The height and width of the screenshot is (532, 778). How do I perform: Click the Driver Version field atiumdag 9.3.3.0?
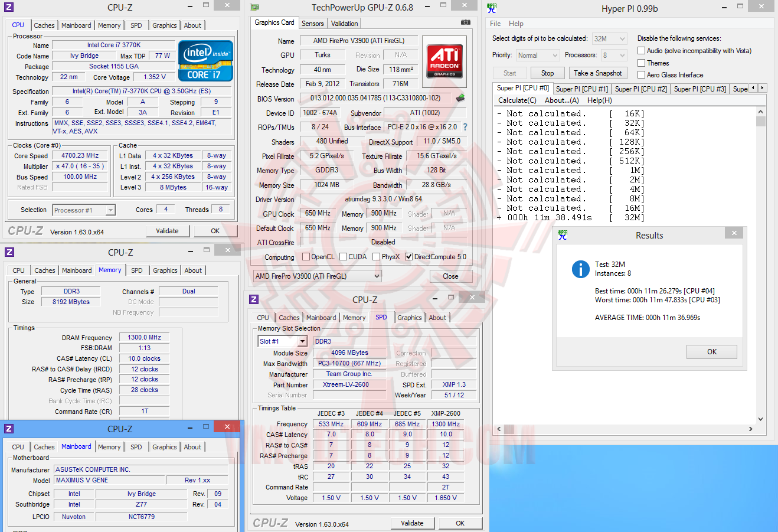click(x=383, y=199)
